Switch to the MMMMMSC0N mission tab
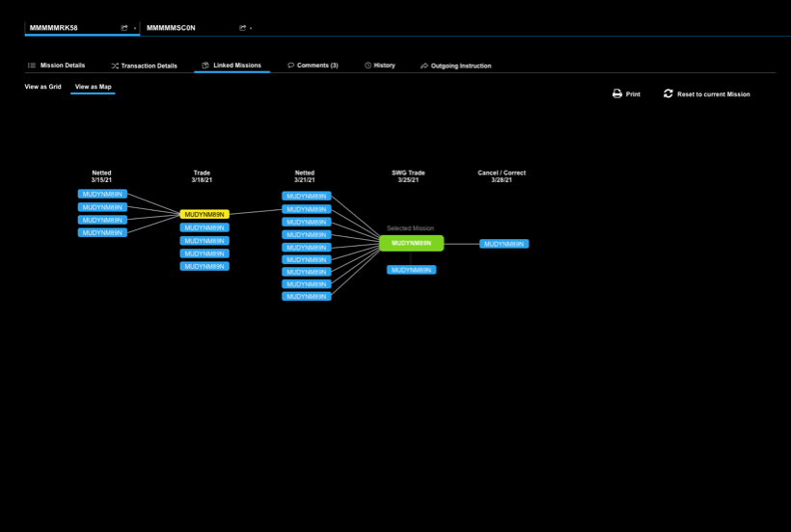Viewport: 791px width, 532px height. (171, 28)
